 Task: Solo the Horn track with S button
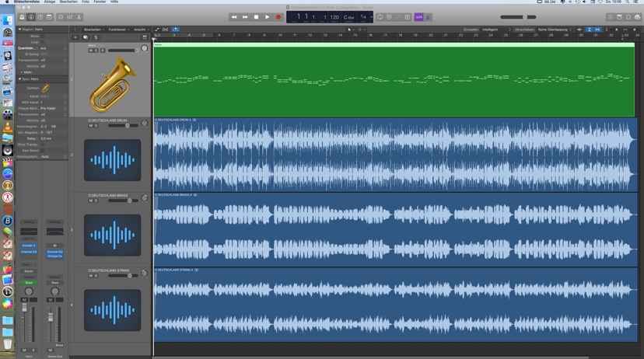[96, 51]
